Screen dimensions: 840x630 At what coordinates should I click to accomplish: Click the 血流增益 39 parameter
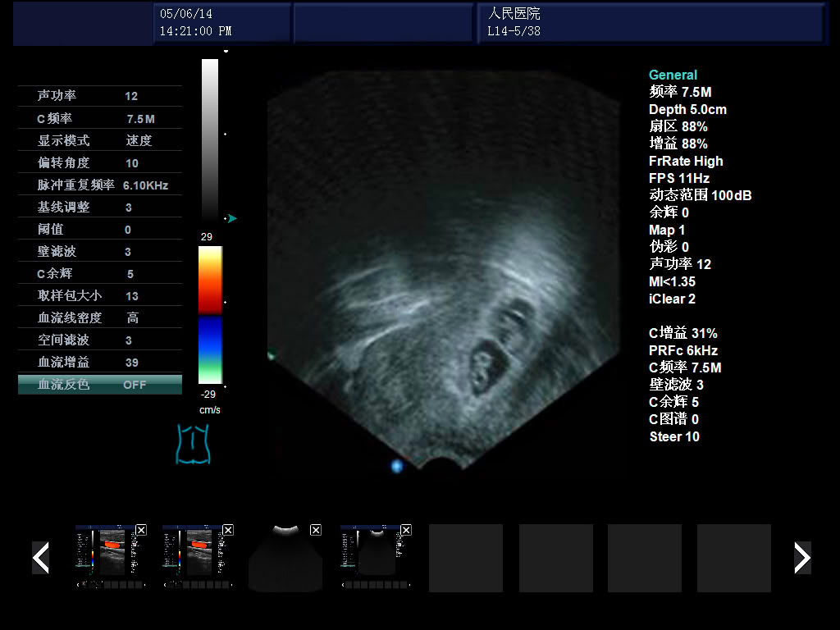click(x=100, y=362)
